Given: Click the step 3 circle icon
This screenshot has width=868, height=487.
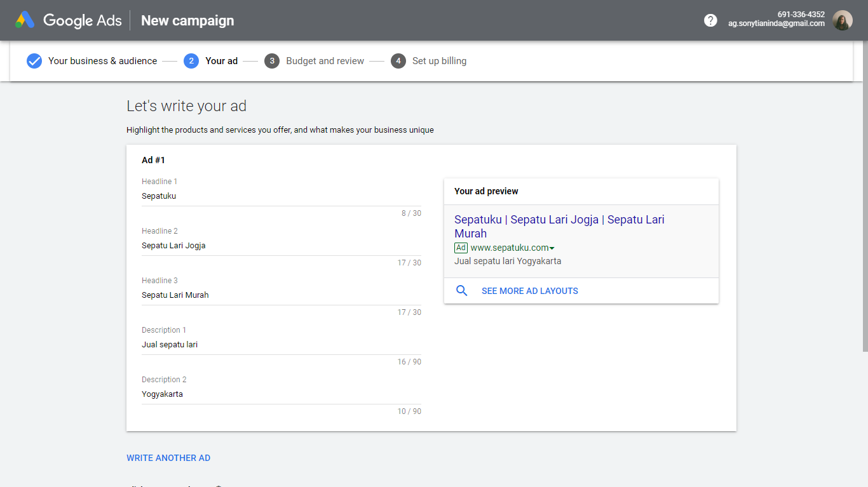Looking at the screenshot, I should pos(272,61).
